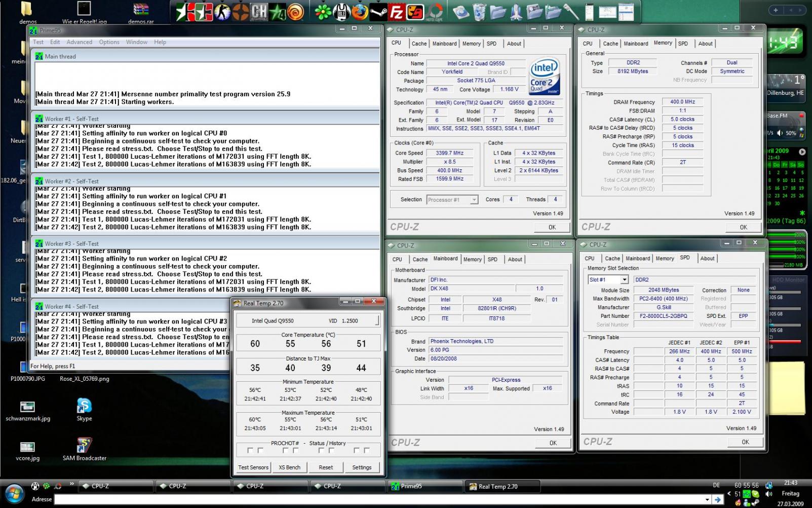812x508 pixels.
Task: Click the taskbar Adresse input field
Action: click(379, 500)
